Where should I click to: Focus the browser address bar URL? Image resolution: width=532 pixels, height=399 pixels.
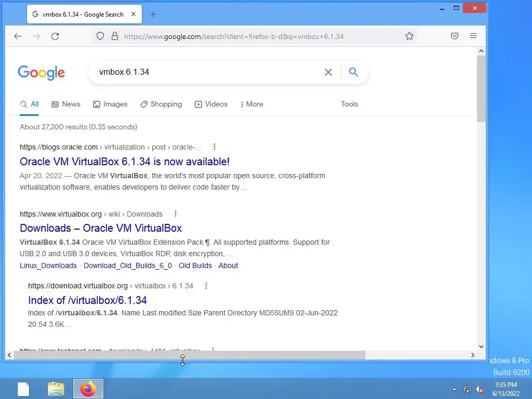(234, 36)
